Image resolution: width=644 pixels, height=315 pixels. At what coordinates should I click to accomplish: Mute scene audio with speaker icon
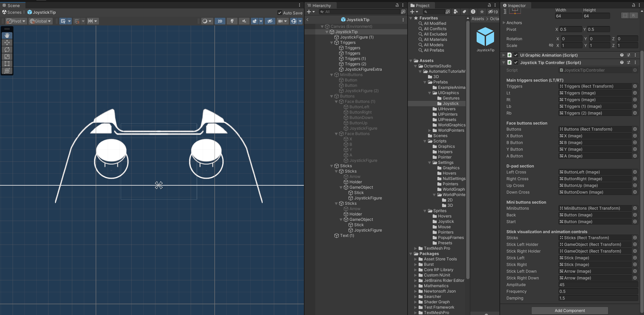pyautogui.click(x=244, y=21)
